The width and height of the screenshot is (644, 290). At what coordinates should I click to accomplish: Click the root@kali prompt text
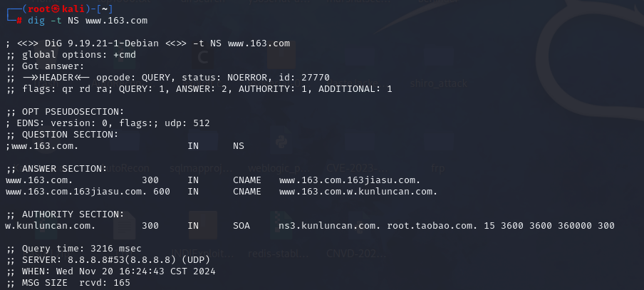click(56, 9)
